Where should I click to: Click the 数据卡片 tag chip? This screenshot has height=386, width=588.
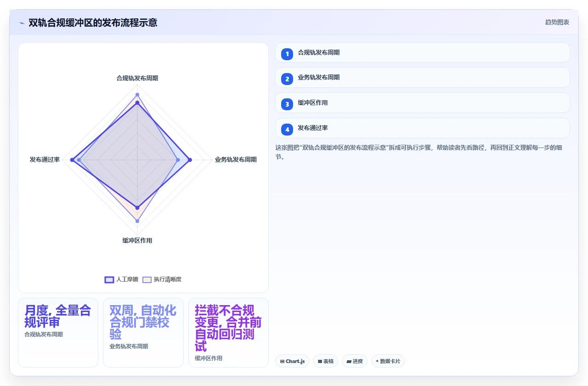pyautogui.click(x=388, y=361)
